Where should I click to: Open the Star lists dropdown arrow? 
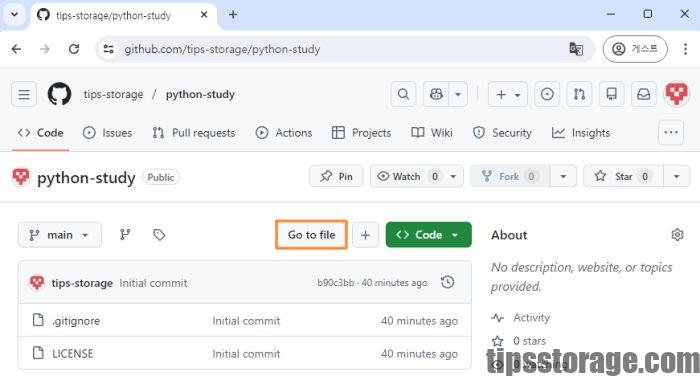pyautogui.click(x=677, y=176)
